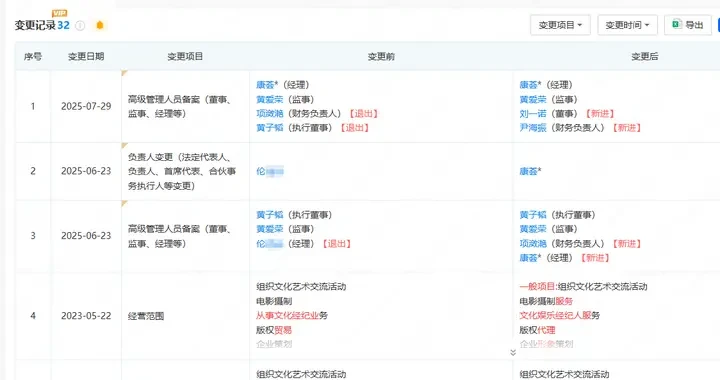Viewport: 720px width, 380px height.
Task: Click the 变更记录 section title
Action: coord(35,25)
